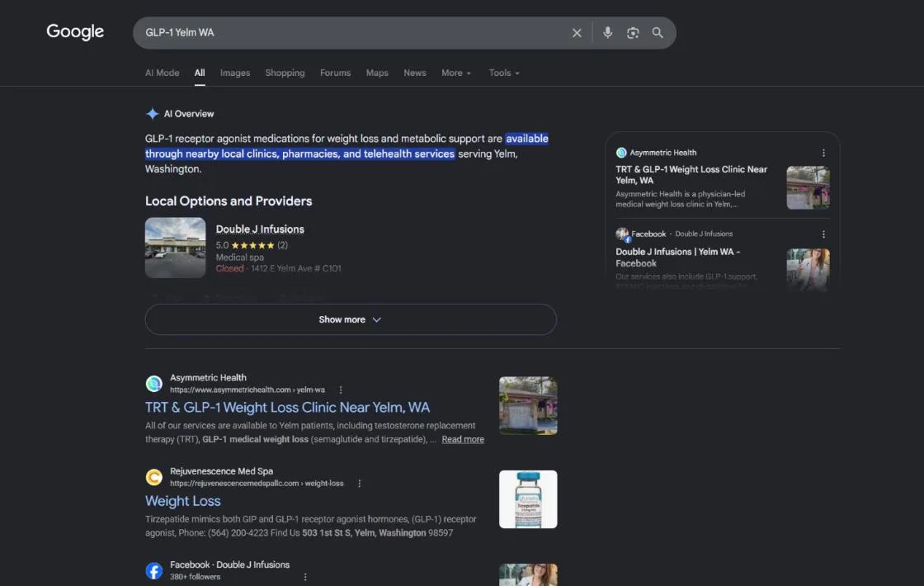The height and width of the screenshot is (586, 924).
Task: Click Asymmetric Health favicon in search result
Action: pos(153,384)
